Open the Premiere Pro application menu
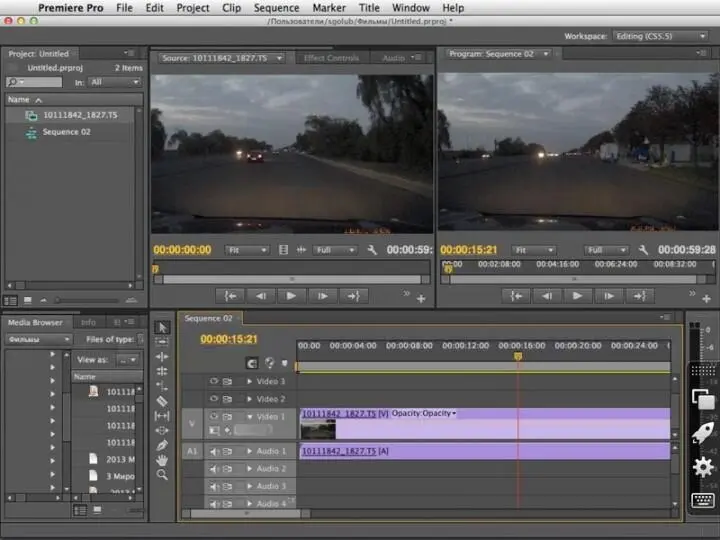 point(71,8)
